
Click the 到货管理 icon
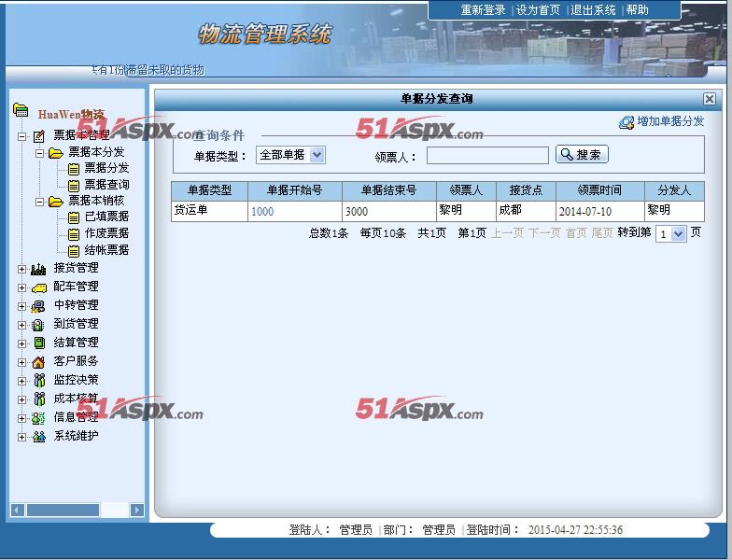point(38,325)
